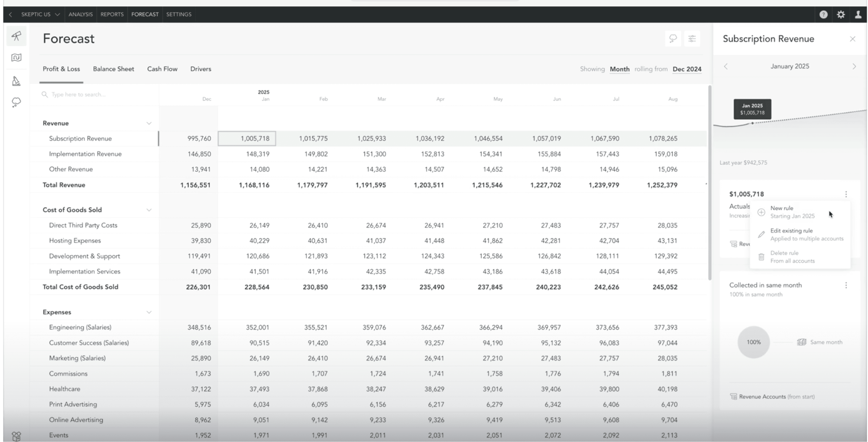The height and width of the screenshot is (442, 868).
Task: Click Revenue Accounts (from start) link
Action: [776, 397]
